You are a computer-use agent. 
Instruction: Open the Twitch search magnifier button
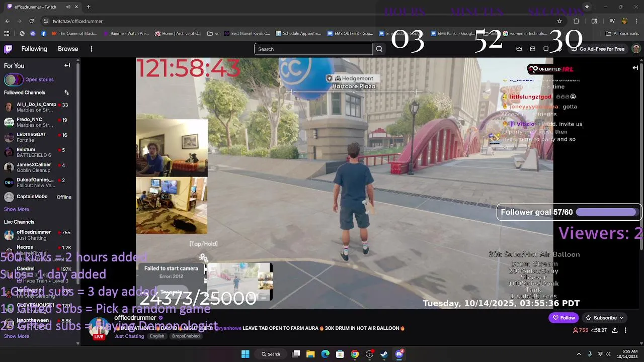[x=379, y=49]
